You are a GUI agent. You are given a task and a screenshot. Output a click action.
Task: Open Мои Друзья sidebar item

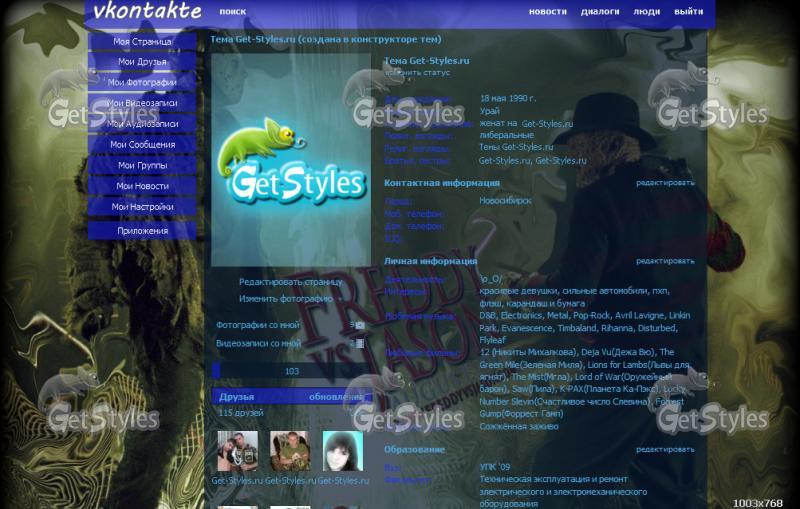click(x=142, y=62)
